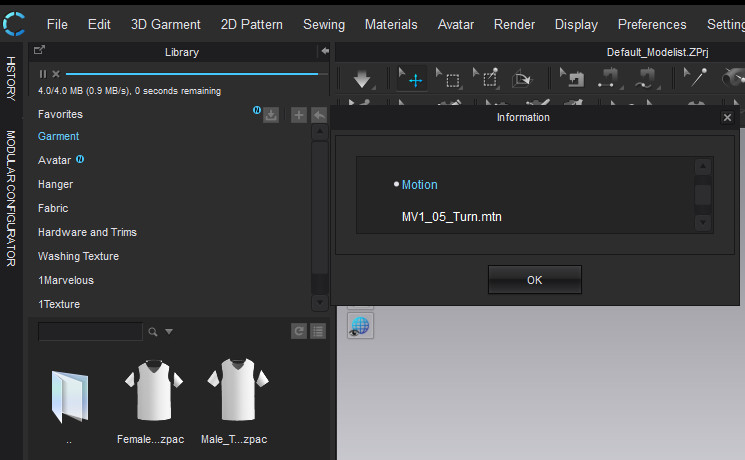The image size is (745, 460).
Task: Cancel the download with X icon
Action: [x=56, y=74]
